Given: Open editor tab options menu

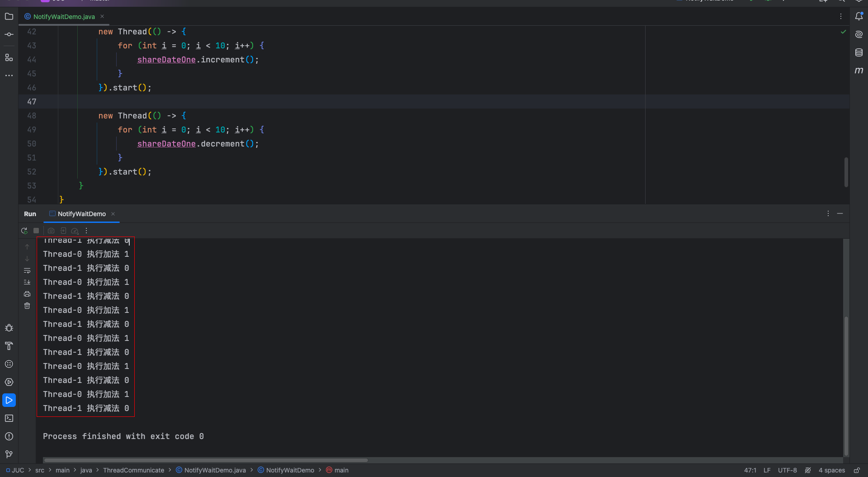Looking at the screenshot, I should [x=841, y=16].
